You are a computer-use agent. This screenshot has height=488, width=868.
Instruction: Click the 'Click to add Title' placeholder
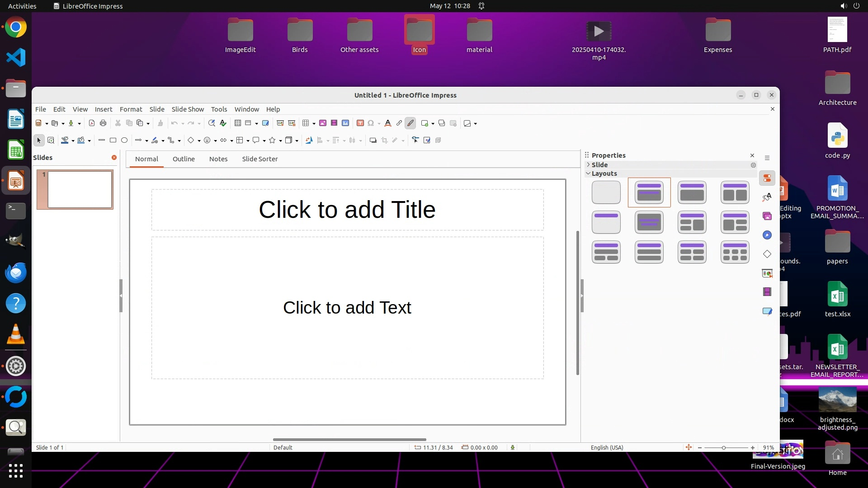click(347, 210)
